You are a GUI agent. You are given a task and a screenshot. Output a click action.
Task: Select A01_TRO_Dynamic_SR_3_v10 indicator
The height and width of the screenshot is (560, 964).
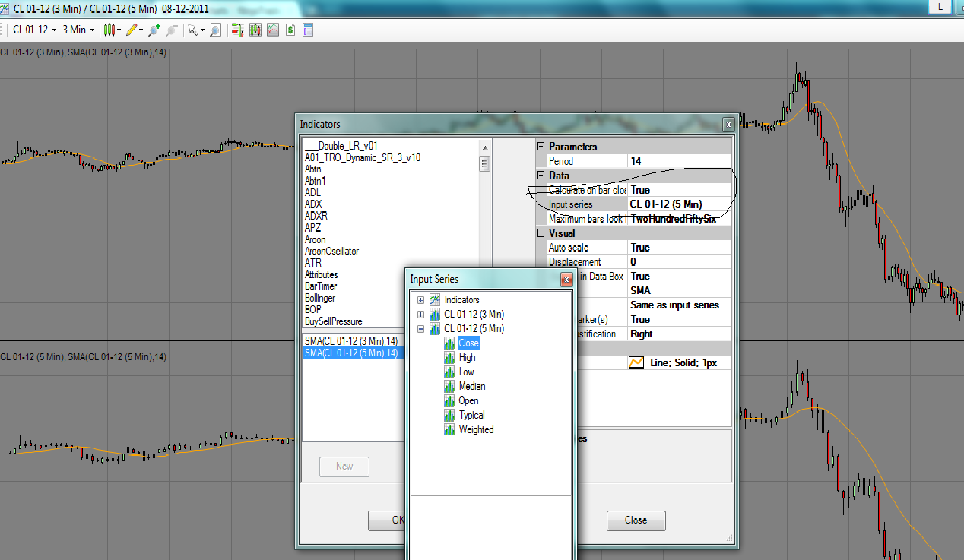coord(363,157)
